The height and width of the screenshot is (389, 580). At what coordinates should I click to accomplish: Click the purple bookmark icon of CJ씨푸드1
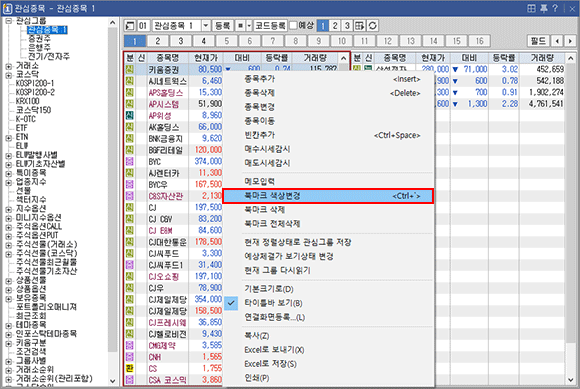tap(129, 265)
